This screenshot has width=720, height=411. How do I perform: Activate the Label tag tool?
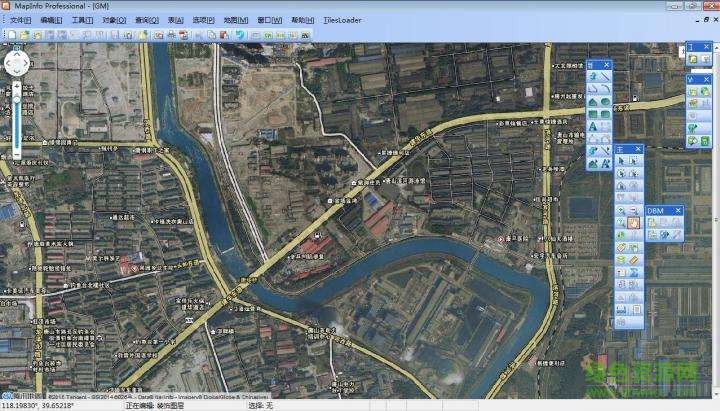(621, 248)
